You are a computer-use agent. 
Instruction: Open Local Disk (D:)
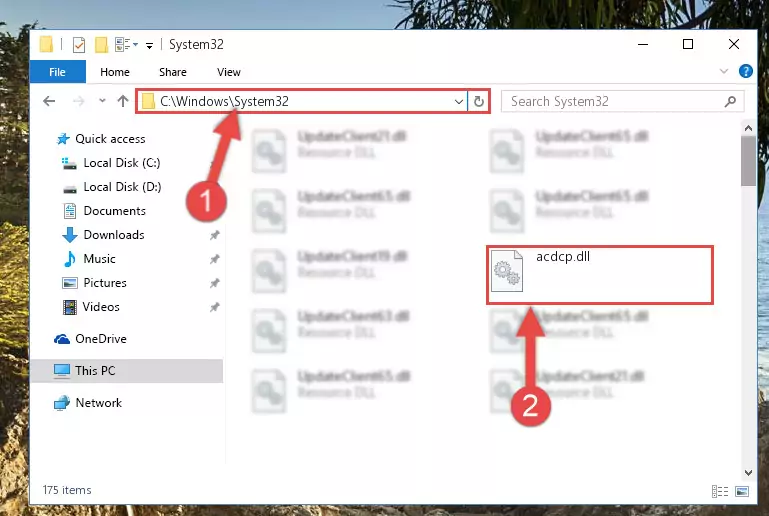pyautogui.click(x=122, y=187)
